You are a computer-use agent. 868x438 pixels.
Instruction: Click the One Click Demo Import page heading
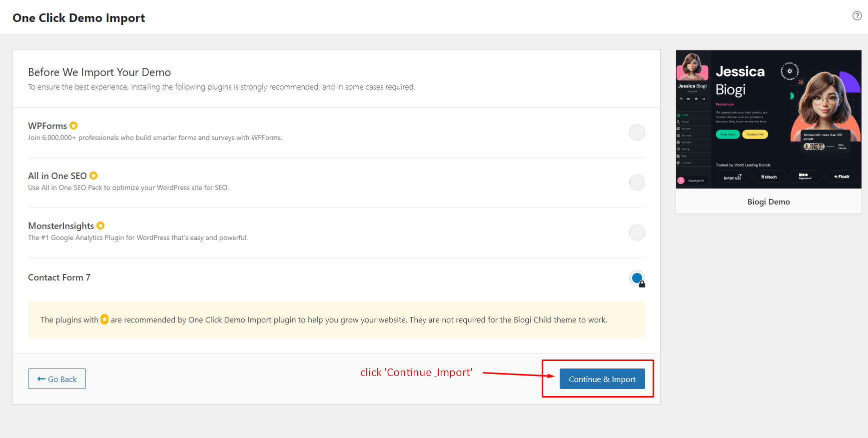click(x=79, y=18)
